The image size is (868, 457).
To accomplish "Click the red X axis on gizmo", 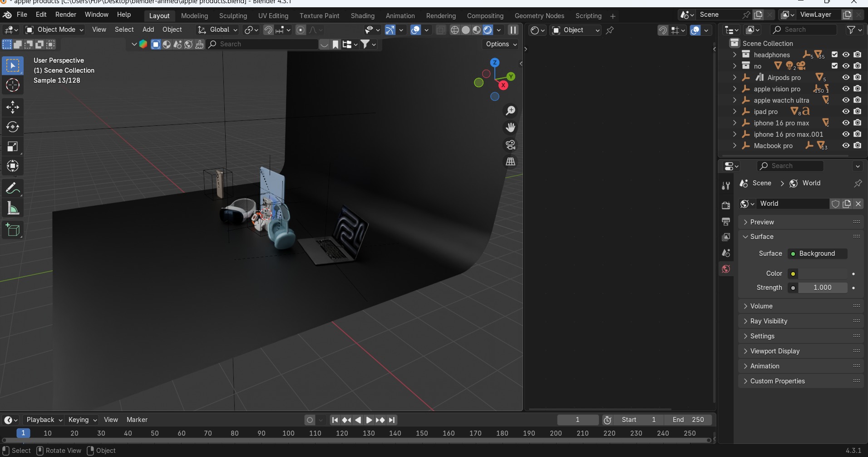I will point(503,85).
